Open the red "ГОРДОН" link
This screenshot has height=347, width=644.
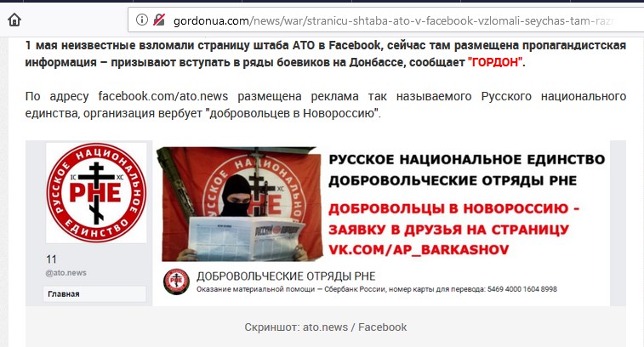495,62
